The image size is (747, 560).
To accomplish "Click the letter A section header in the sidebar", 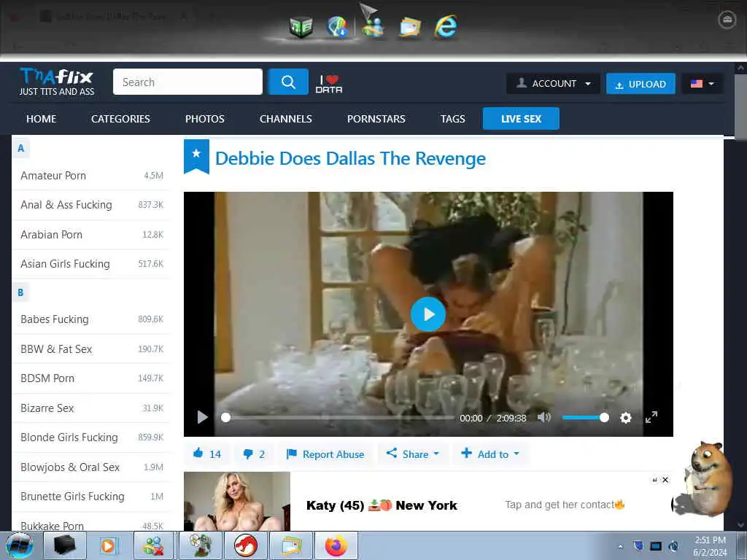I will (x=20, y=148).
